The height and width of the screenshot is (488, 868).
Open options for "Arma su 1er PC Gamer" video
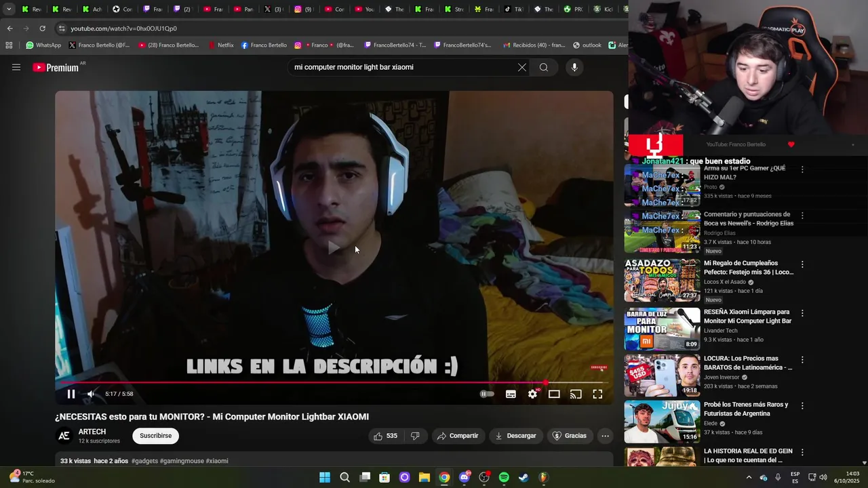pos(802,169)
